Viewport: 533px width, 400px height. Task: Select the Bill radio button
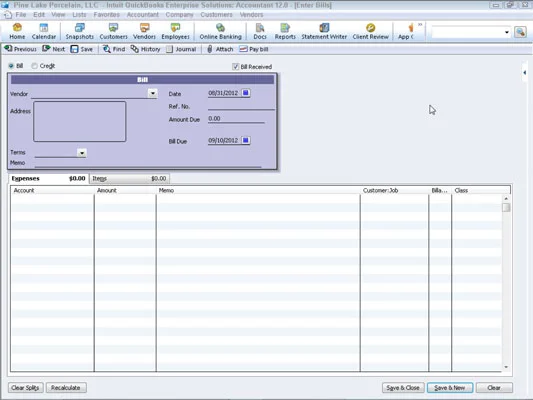11,66
